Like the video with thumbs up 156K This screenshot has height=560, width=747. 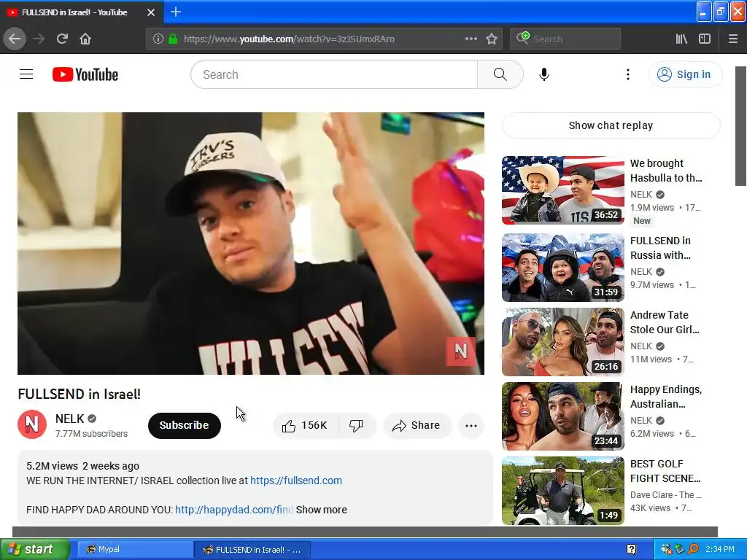click(x=306, y=425)
